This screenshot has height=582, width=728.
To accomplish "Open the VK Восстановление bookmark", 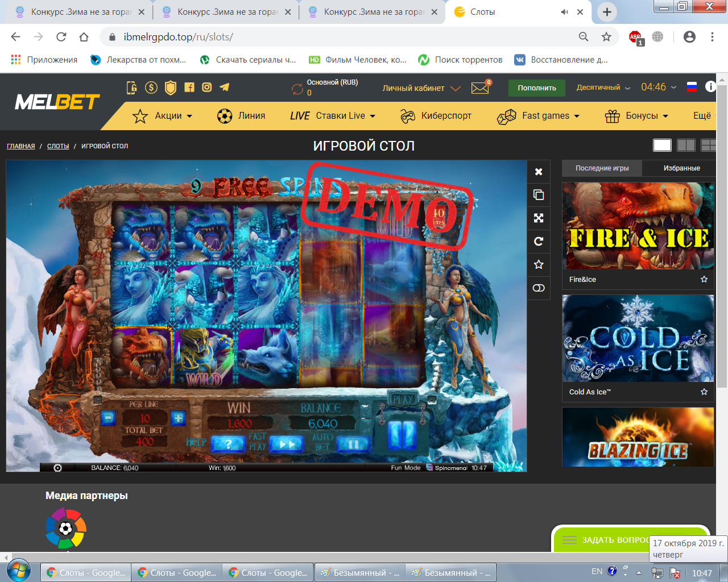I will click(561, 60).
